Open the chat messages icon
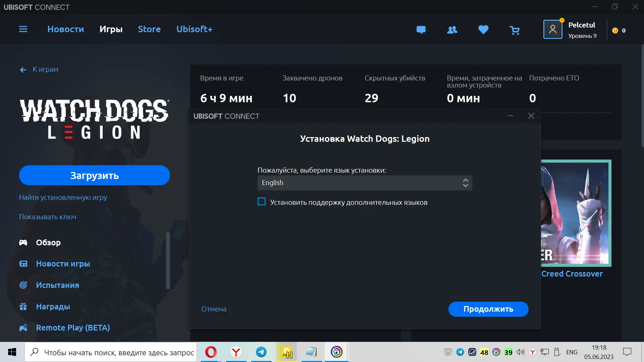 point(421,30)
